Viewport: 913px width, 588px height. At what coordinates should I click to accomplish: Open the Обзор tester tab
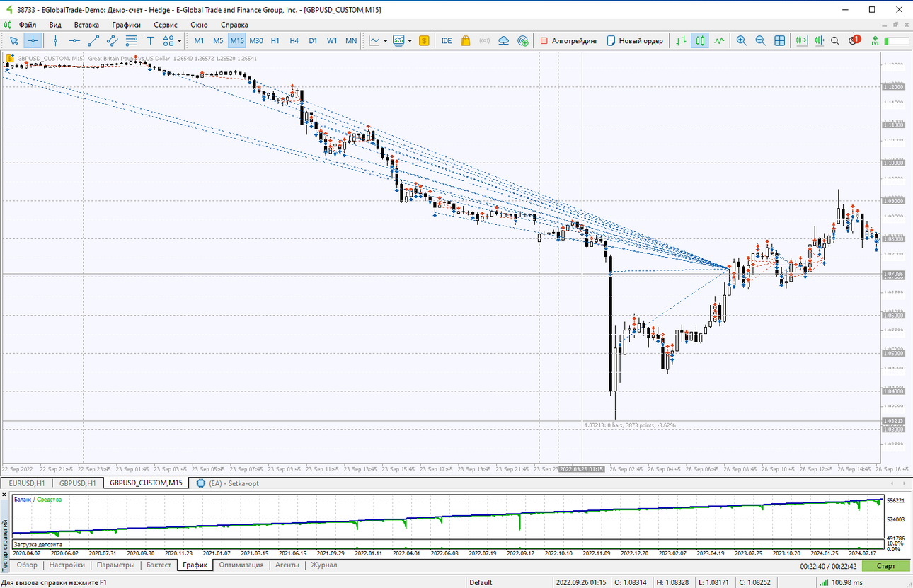coord(27,565)
